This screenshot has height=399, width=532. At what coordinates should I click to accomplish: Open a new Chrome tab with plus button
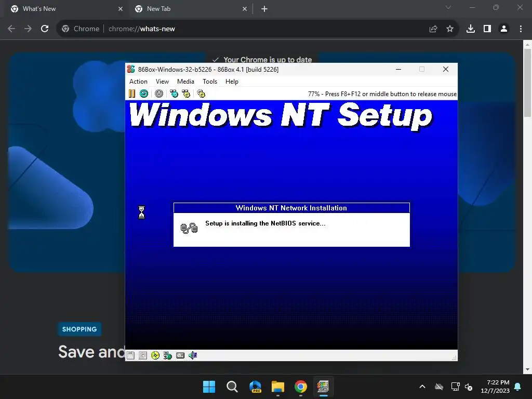pyautogui.click(x=264, y=9)
